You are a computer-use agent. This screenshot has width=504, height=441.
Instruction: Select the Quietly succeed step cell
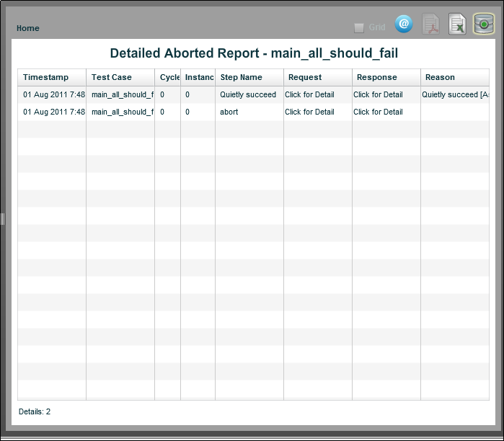click(248, 94)
